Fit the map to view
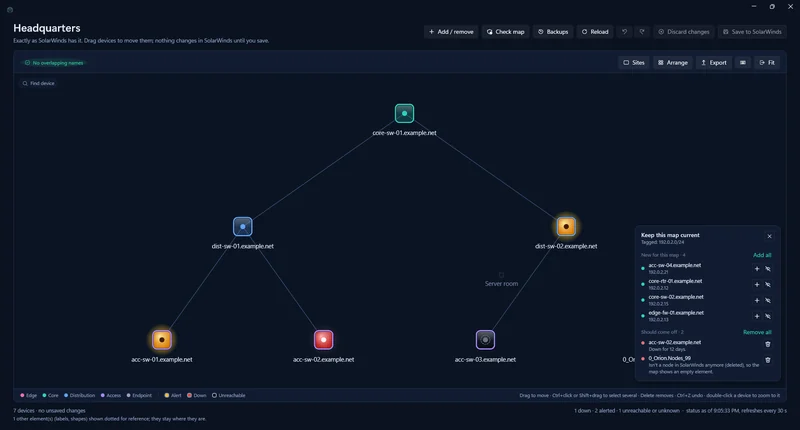This screenshot has width=800, height=430. point(767,63)
